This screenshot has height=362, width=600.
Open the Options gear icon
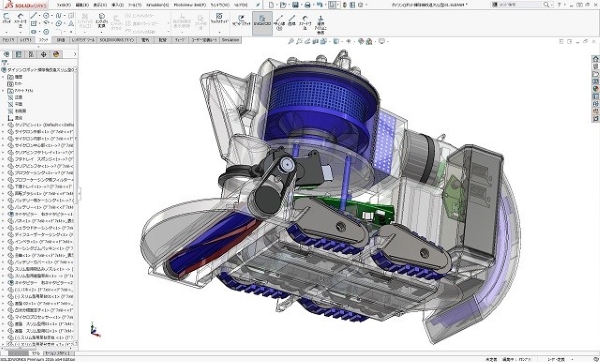[x=360, y=5]
